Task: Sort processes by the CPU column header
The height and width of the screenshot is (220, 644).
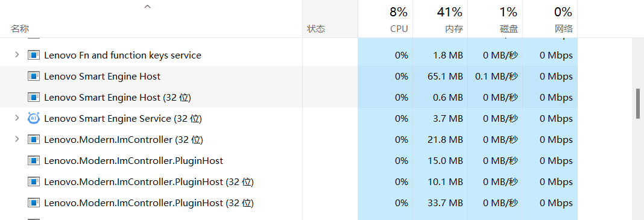Action: pos(385,19)
